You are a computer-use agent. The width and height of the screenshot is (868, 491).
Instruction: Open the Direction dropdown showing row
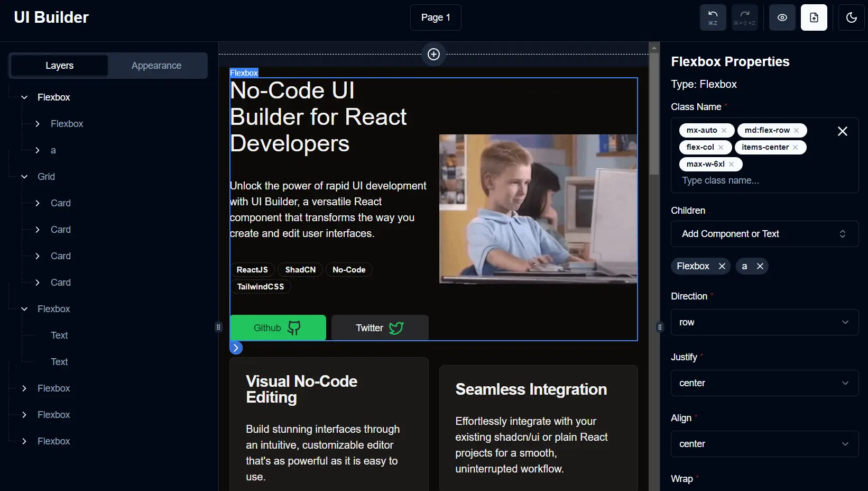coord(764,322)
